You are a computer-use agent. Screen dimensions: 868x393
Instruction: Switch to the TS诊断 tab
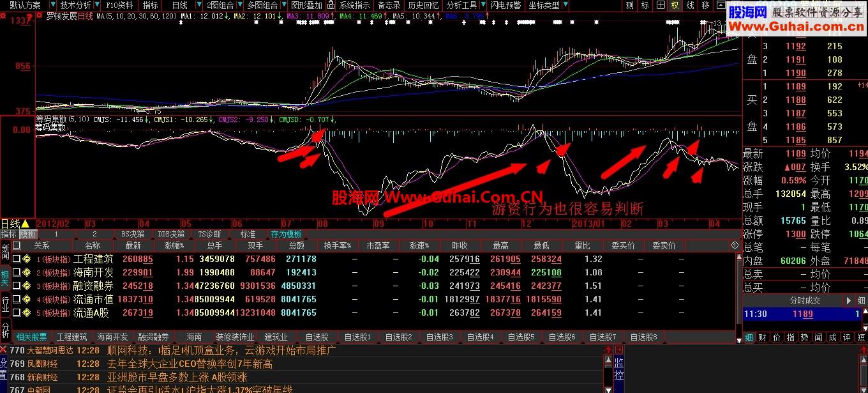(209, 234)
